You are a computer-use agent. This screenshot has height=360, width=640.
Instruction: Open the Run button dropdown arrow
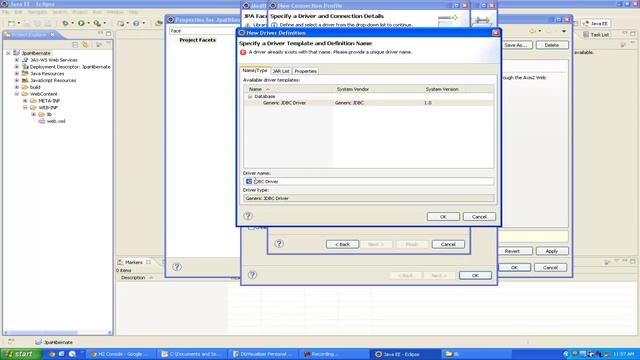pos(89,23)
